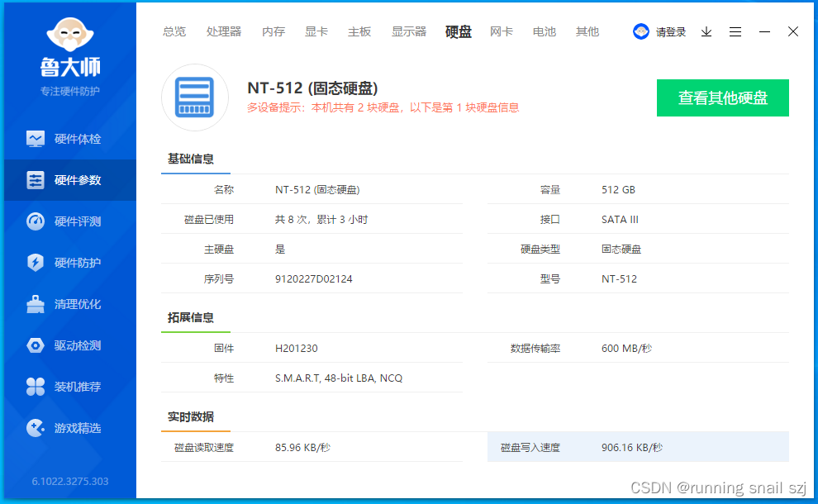Click the 查看其他硬盘 button
This screenshot has height=504, width=818.
point(722,97)
